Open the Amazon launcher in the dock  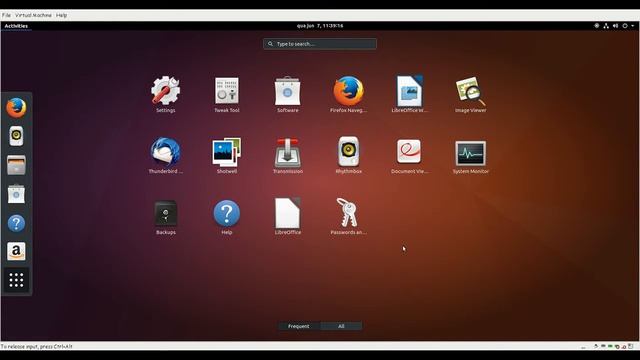[16, 251]
